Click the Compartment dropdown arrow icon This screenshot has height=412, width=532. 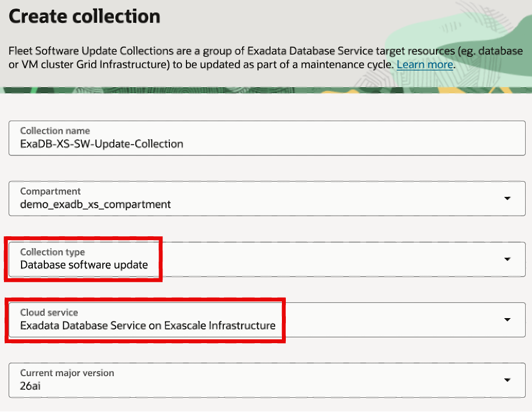point(507,199)
